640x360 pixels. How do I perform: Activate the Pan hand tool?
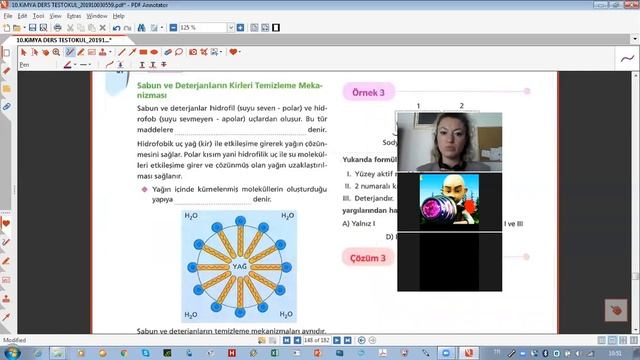pyautogui.click(x=45, y=52)
